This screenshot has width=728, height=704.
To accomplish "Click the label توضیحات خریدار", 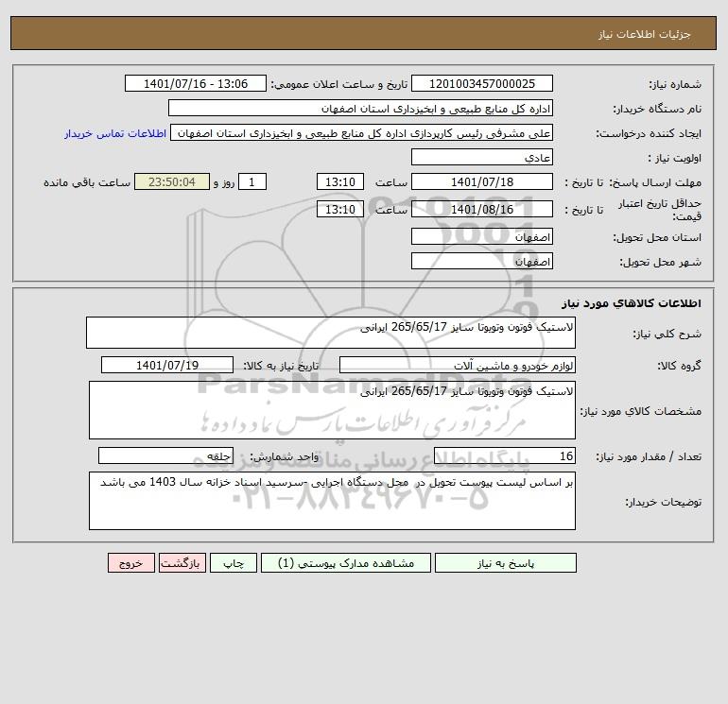I will click(x=663, y=502).
